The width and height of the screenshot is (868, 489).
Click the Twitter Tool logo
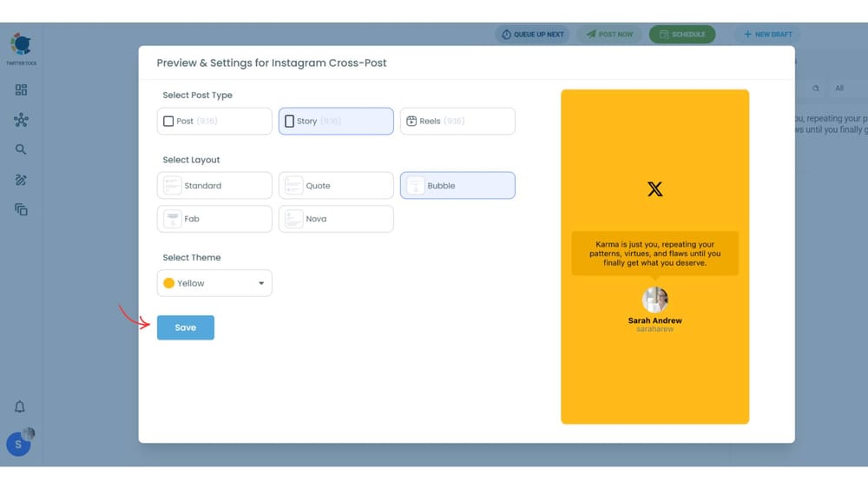click(21, 46)
